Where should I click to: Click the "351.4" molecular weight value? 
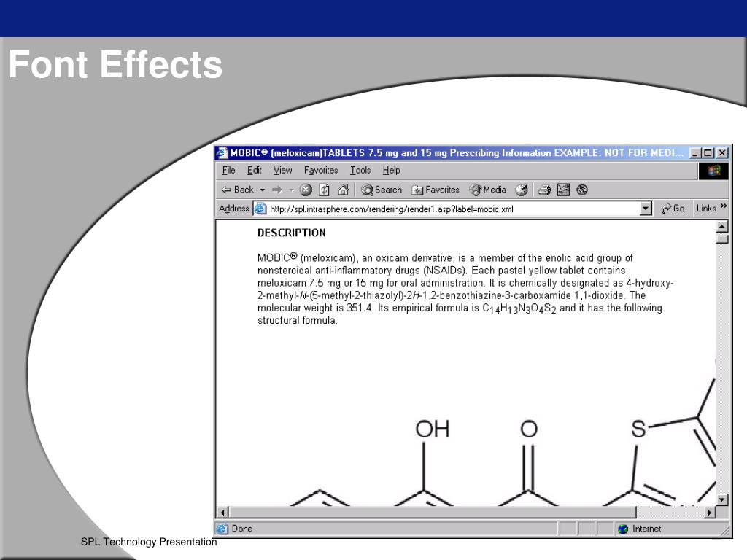[360, 308]
